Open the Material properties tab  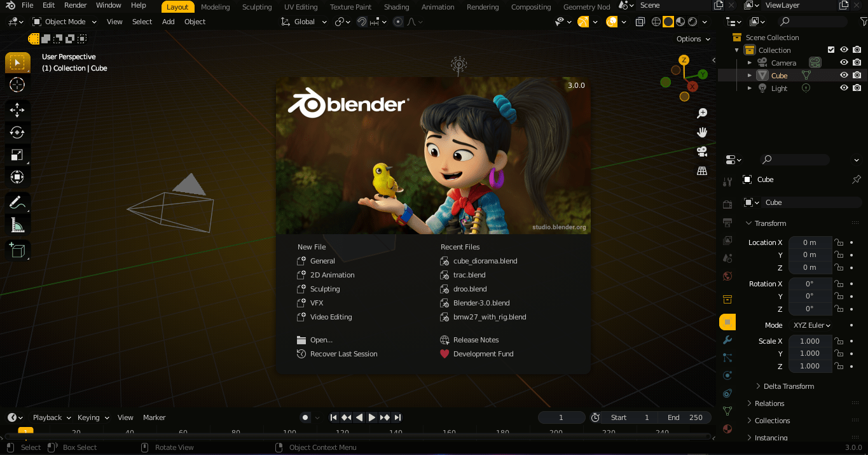pos(727,429)
